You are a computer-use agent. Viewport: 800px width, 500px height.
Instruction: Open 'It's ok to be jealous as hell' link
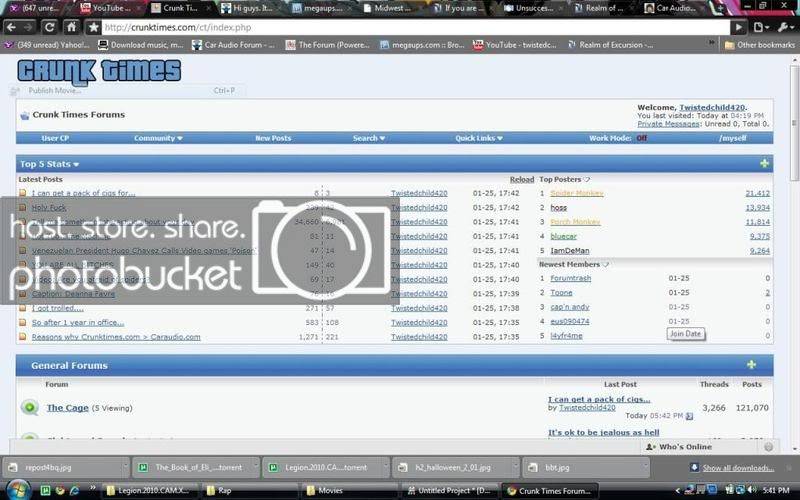604,433
